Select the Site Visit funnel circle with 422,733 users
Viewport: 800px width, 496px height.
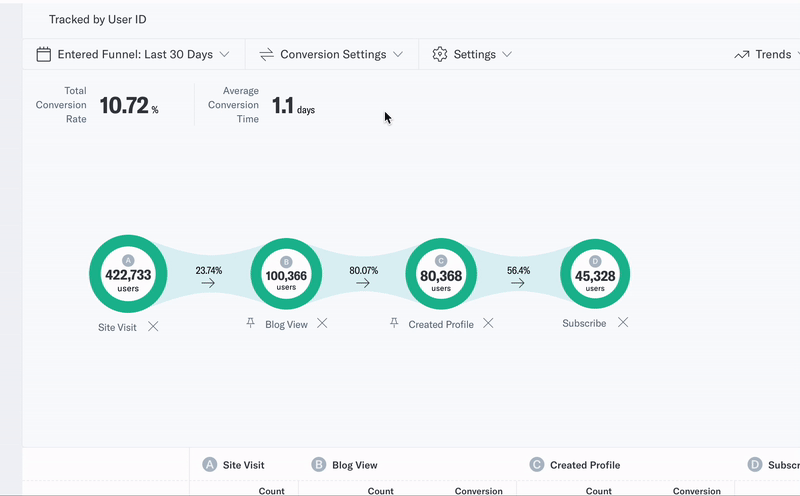128,274
